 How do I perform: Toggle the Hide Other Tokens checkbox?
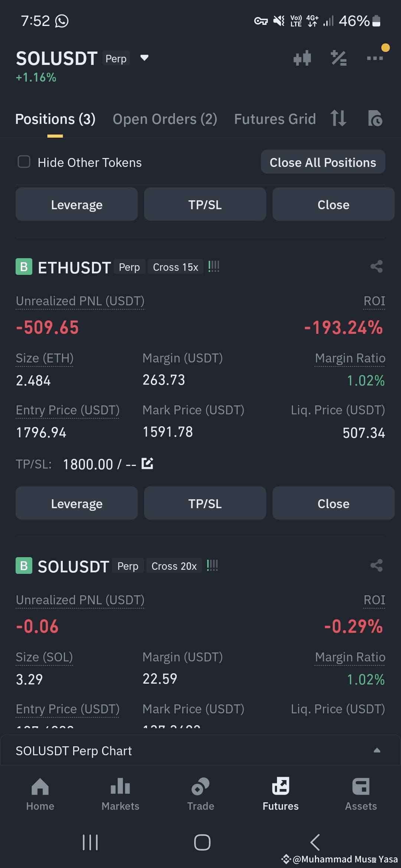pos(24,162)
